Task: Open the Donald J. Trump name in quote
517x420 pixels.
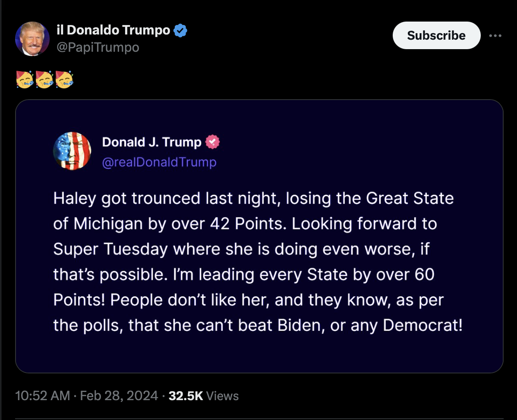Action: (151, 142)
